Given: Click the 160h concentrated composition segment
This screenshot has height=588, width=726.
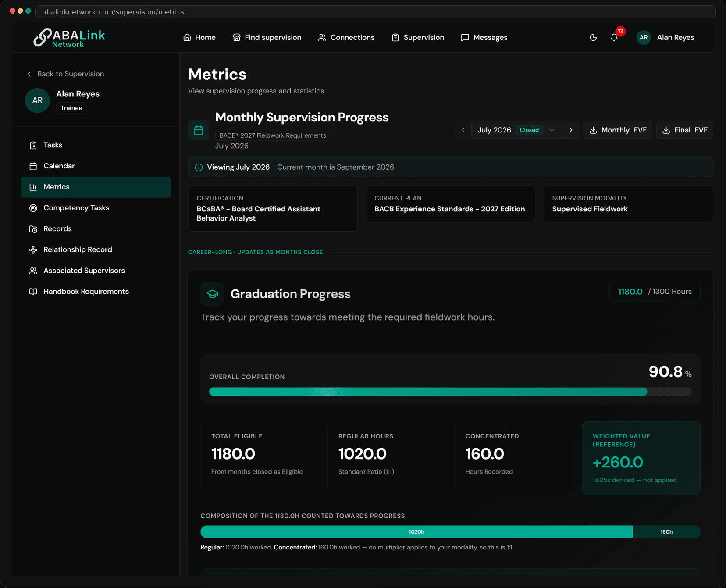Looking at the screenshot, I should click(666, 532).
